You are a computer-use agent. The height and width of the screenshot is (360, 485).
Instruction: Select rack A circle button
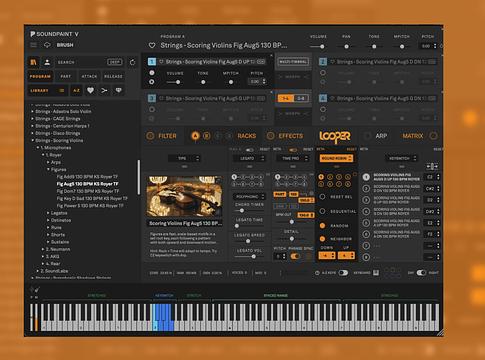195,136
